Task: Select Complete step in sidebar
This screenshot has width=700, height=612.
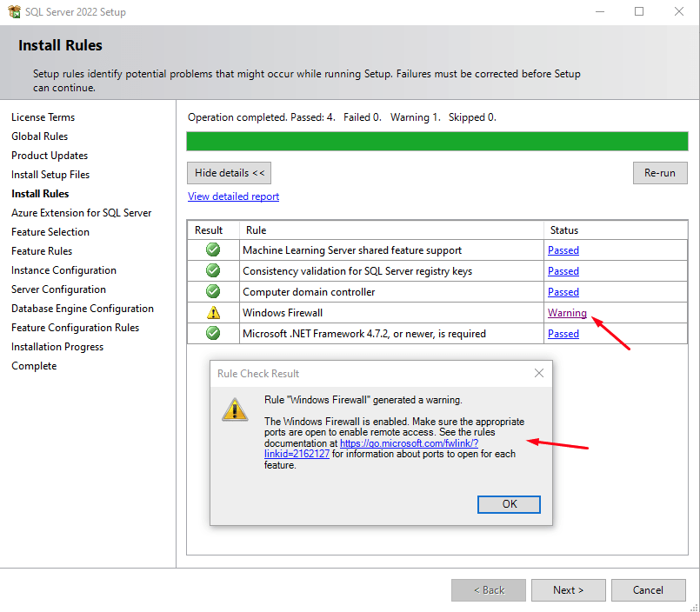Action: [x=34, y=366]
